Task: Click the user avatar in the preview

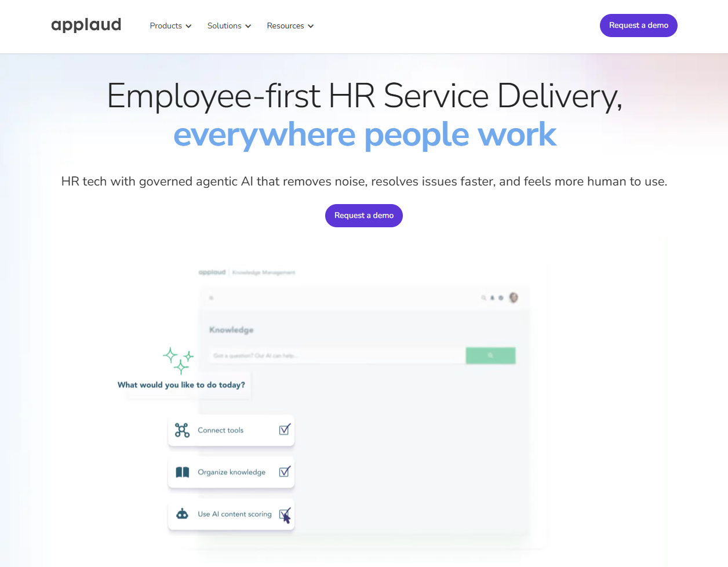Action: pyautogui.click(x=514, y=297)
